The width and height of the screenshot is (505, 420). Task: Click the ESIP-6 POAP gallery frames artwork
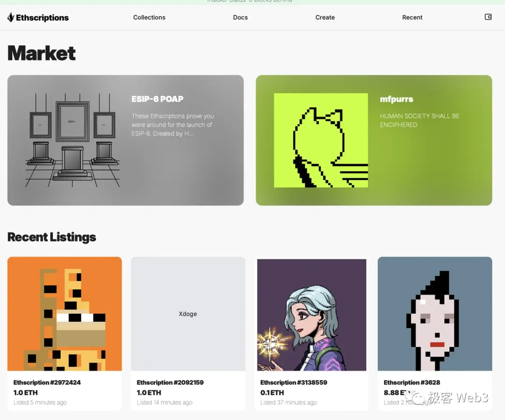[72, 140]
